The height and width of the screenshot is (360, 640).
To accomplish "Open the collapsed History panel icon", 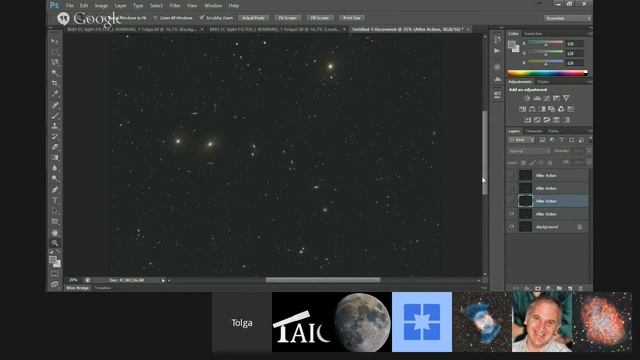I will point(497,39).
